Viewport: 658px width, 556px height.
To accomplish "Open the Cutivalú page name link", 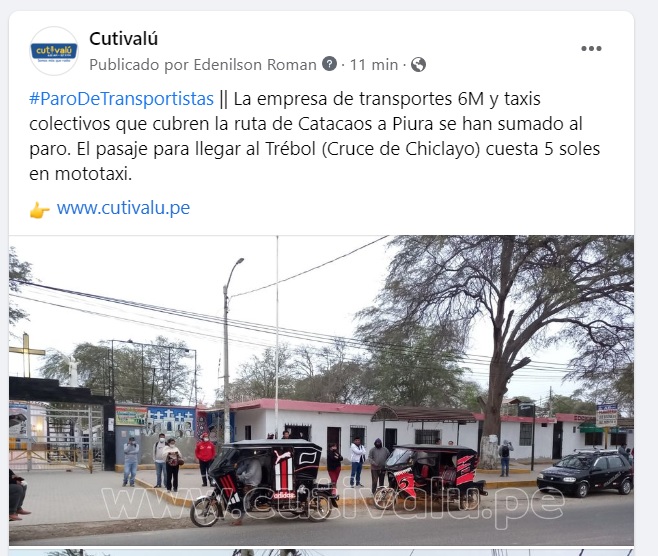I will point(123,39).
